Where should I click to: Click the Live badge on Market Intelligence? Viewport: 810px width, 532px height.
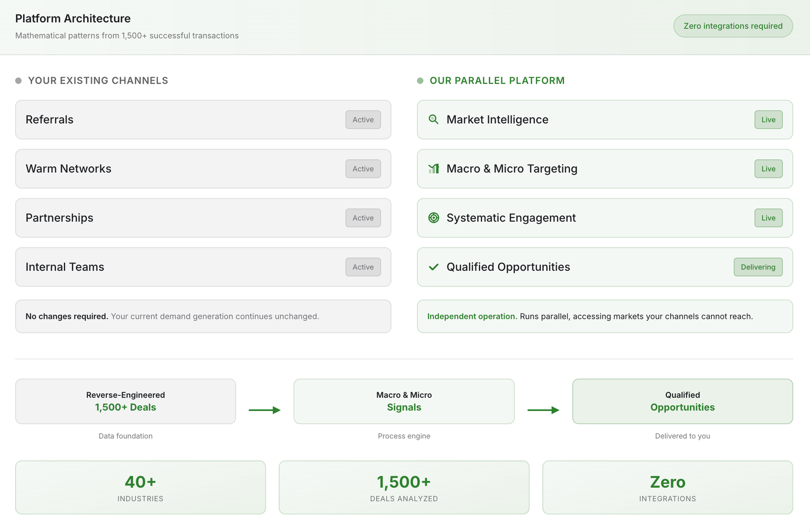768,119
